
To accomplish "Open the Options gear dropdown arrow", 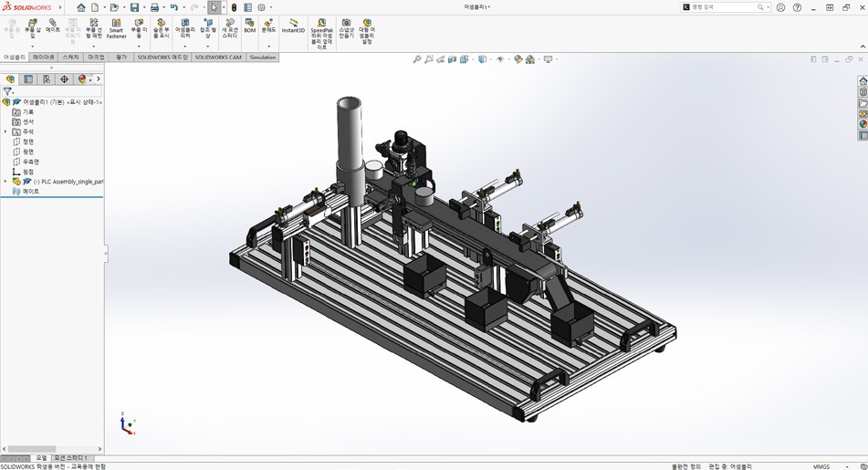I will tap(271, 7).
